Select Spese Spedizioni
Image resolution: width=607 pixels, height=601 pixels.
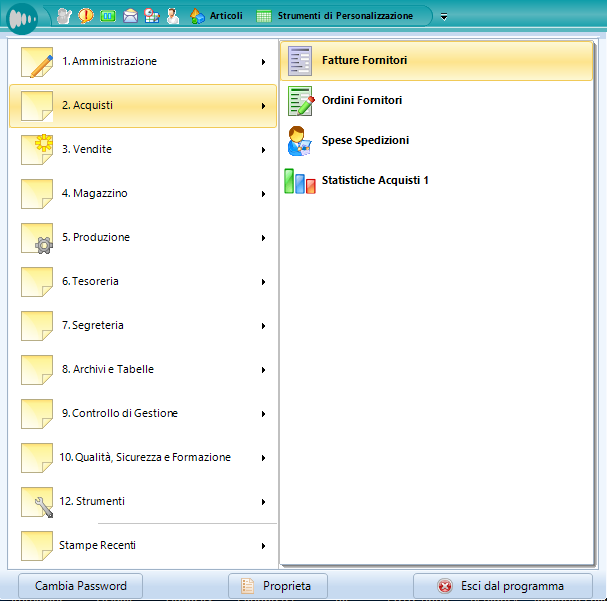pyautogui.click(x=365, y=141)
